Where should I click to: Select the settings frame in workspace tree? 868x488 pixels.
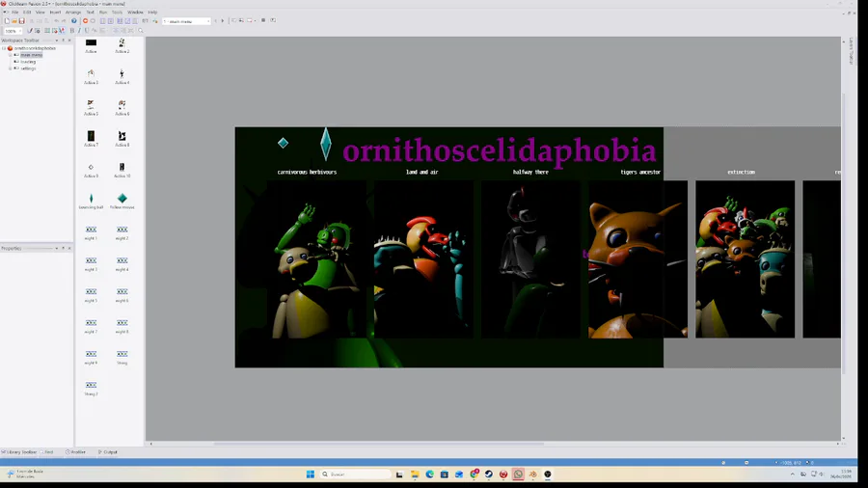(28, 68)
